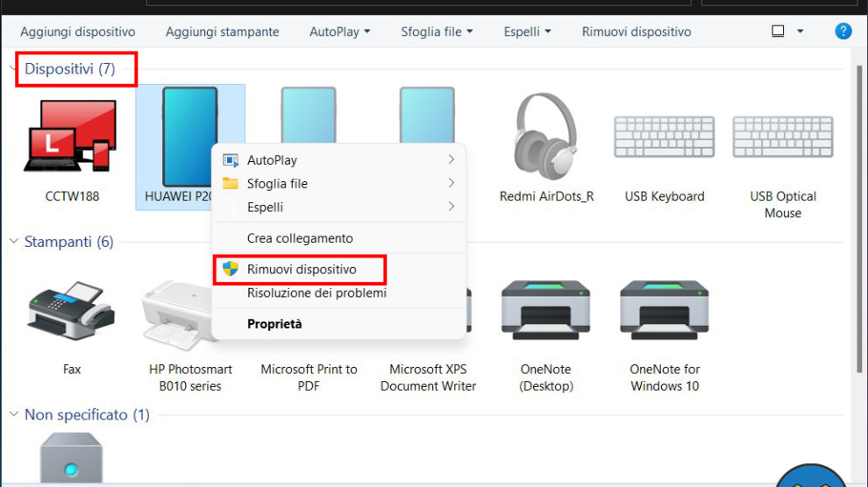Click the folder icon beside Sfoglia file
The height and width of the screenshot is (487, 868).
231,183
